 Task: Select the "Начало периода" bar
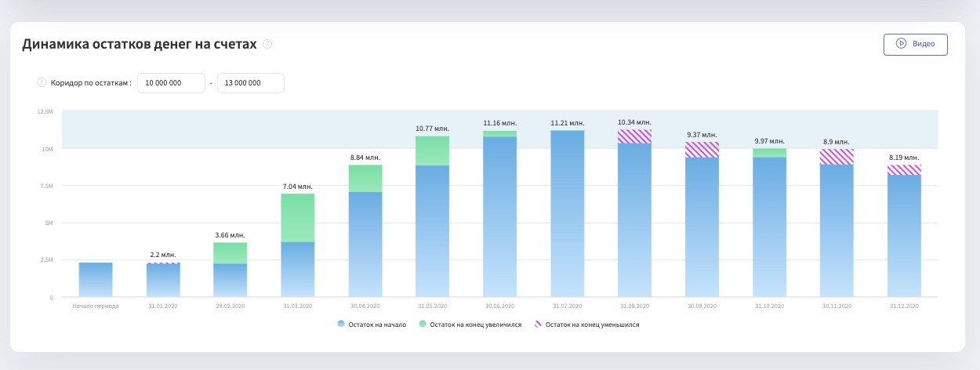(96, 280)
